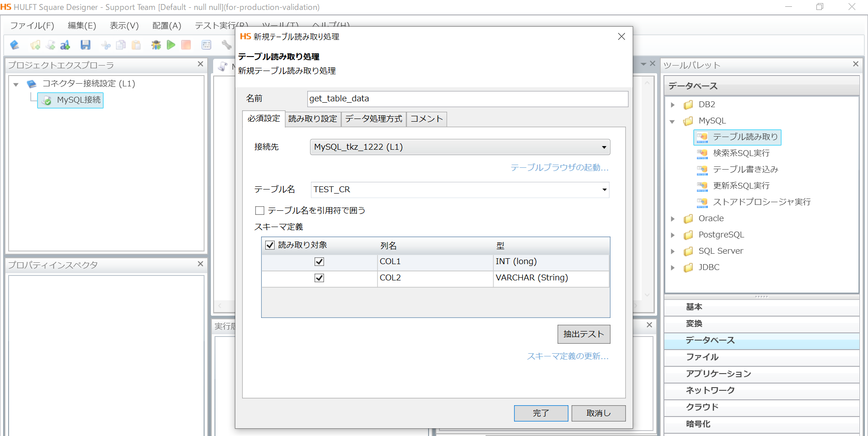This screenshot has height=436, width=868.
Task: Click the red stop execution icon
Action: (186, 45)
